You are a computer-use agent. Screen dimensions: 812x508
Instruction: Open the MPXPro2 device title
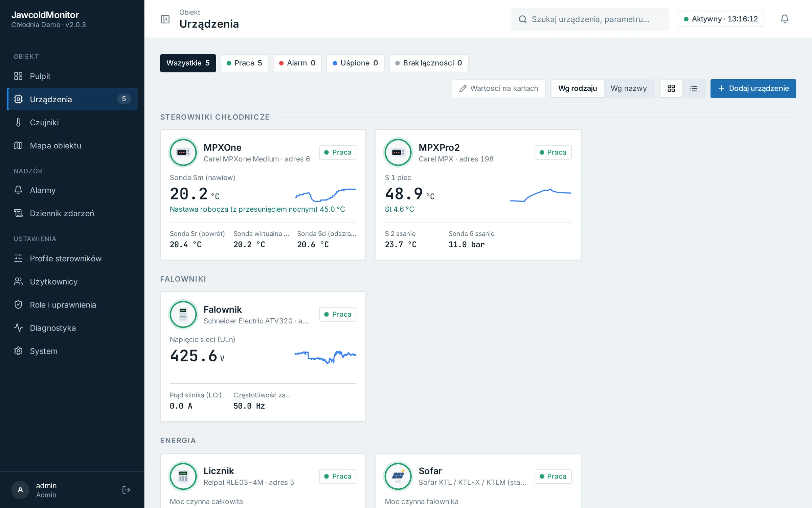(439, 147)
